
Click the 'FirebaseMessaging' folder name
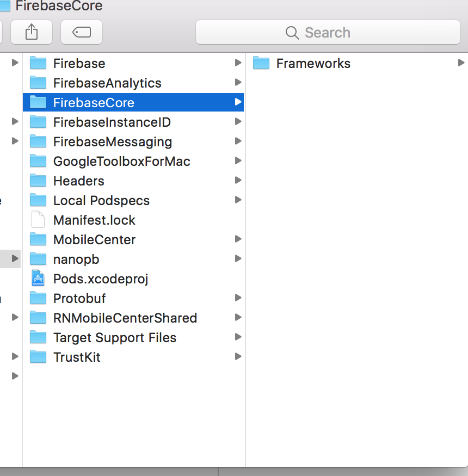(x=113, y=142)
